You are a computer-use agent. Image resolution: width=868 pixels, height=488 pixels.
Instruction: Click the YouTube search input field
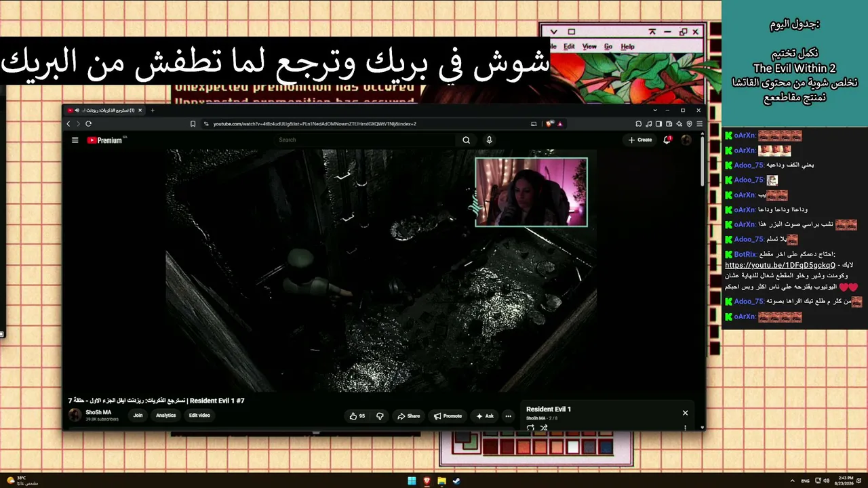366,140
